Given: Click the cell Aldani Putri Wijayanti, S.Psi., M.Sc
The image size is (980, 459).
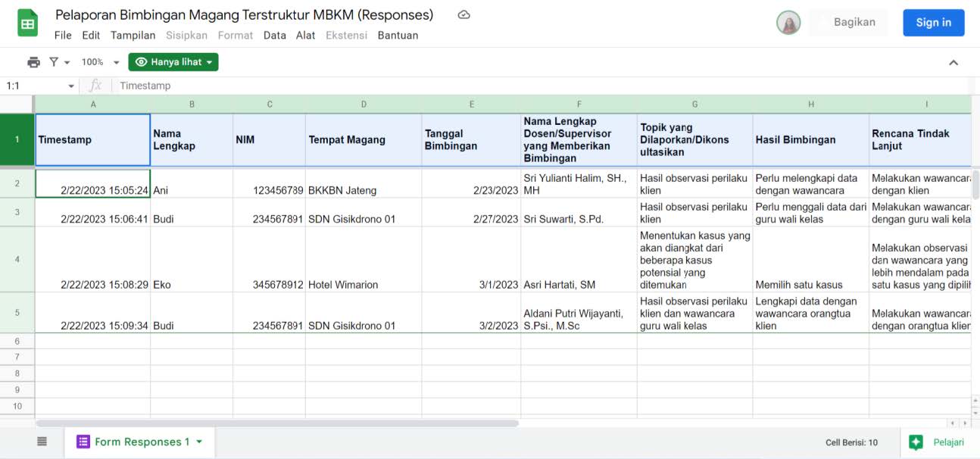Looking at the screenshot, I should click(579, 313).
